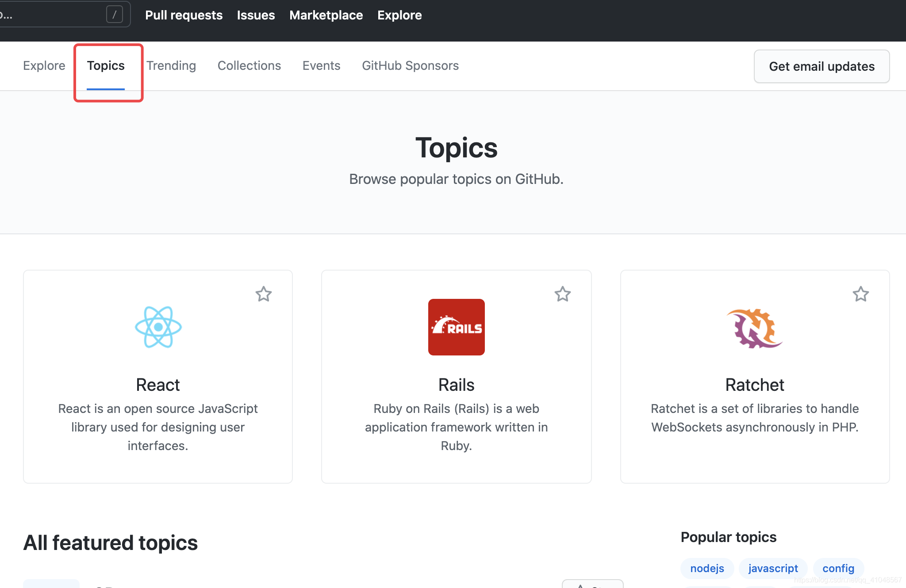Click the 'All featured topics' heading
This screenshot has width=906, height=588.
(111, 542)
